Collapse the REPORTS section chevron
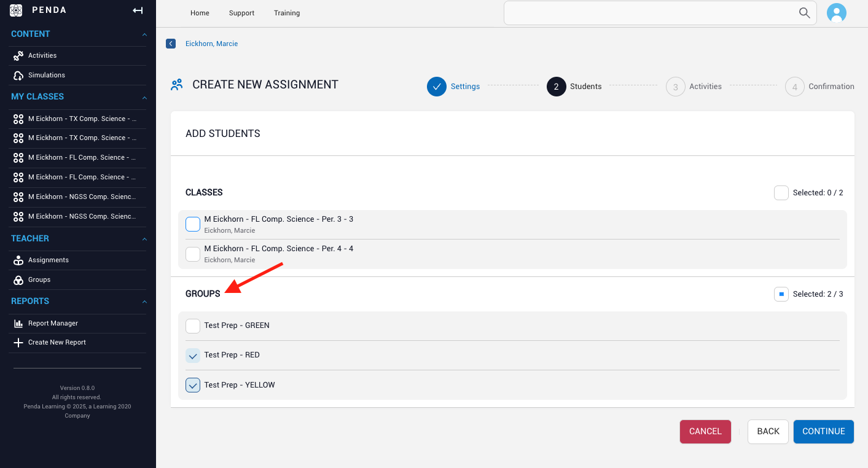The height and width of the screenshot is (468, 868). [x=144, y=302]
